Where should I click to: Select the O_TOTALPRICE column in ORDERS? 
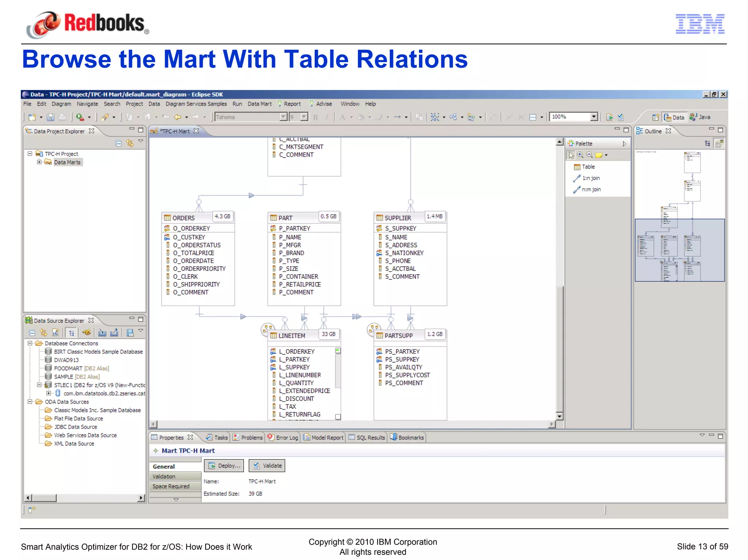click(193, 253)
